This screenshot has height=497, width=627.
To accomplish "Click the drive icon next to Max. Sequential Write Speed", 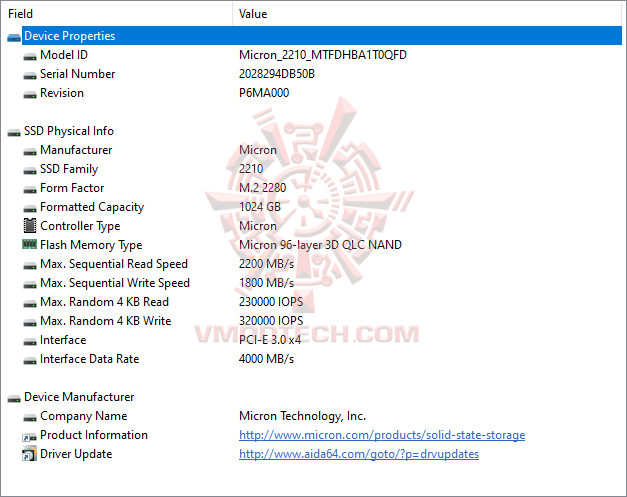I will point(30,285).
